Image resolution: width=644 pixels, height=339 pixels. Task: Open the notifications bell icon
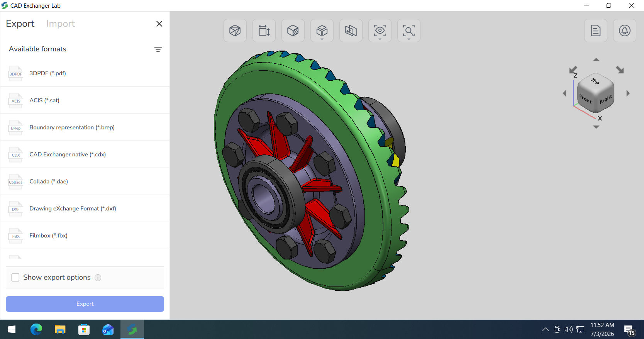tap(625, 31)
